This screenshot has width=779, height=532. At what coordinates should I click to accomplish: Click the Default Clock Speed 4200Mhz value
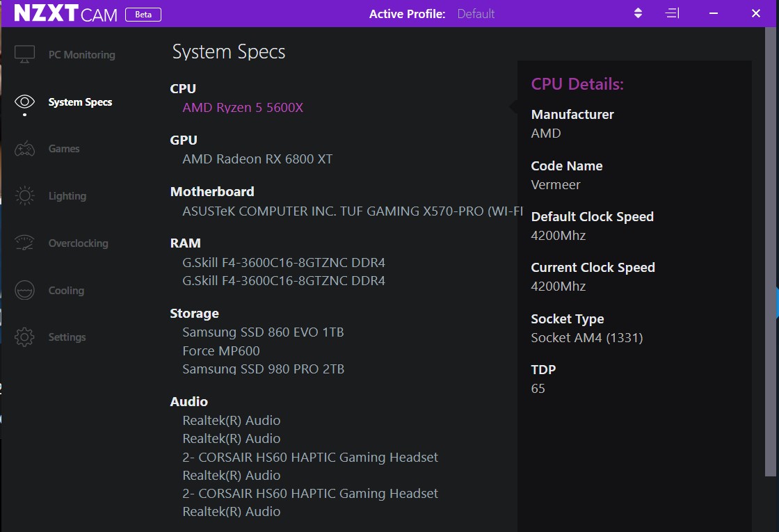559,236
